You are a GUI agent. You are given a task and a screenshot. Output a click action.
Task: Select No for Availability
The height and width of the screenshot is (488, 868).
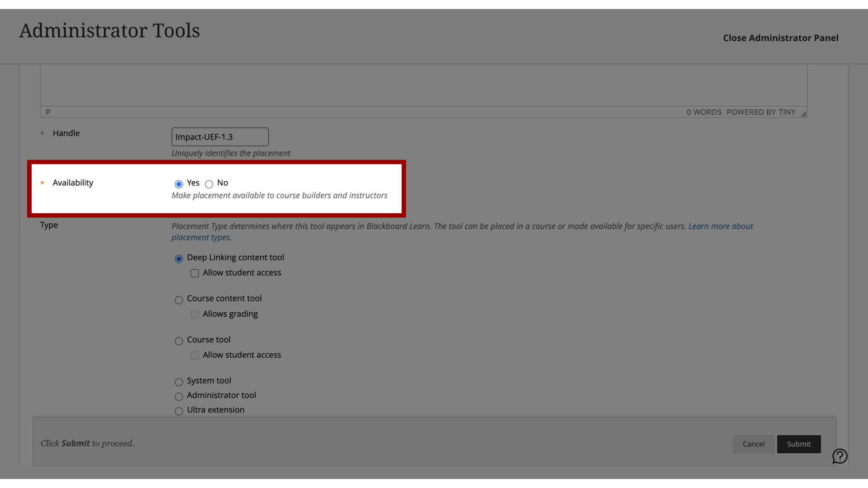[x=209, y=184]
